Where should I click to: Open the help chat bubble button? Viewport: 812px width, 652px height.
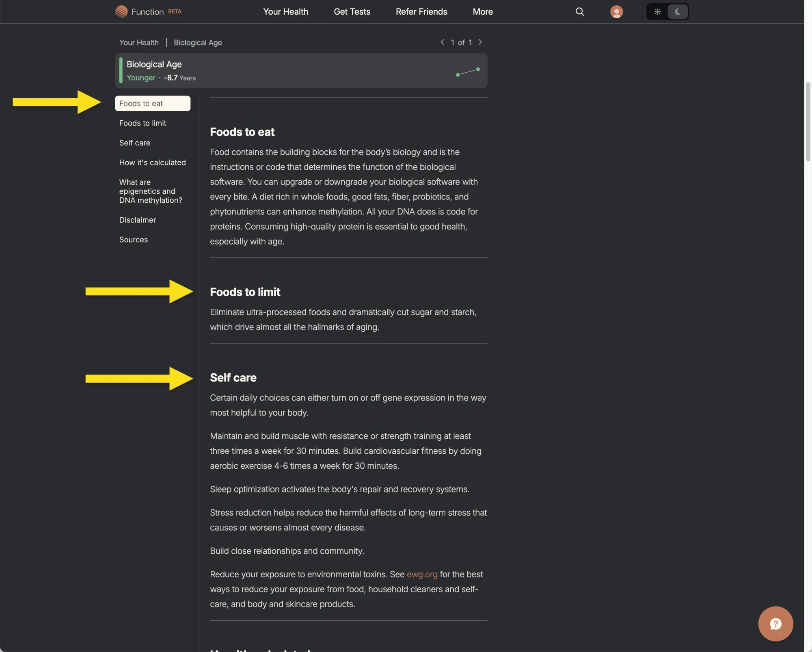pyautogui.click(x=775, y=624)
